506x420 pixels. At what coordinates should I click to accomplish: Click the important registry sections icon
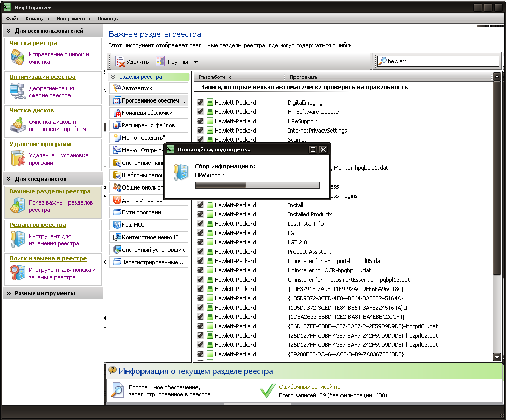tap(18, 206)
